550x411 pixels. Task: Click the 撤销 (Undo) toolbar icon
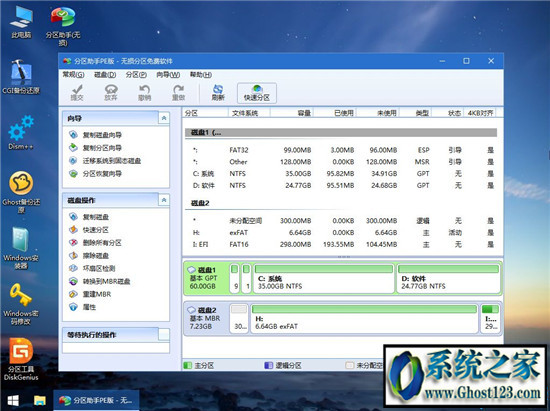(145, 93)
